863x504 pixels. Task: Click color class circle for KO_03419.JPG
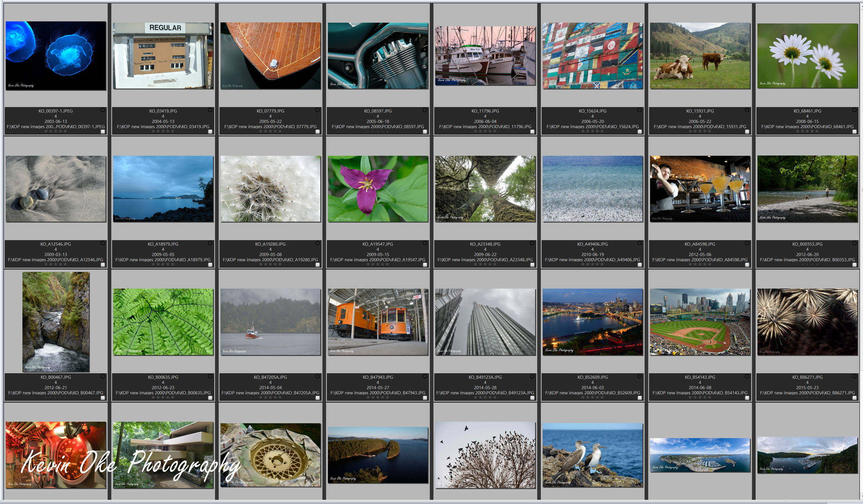point(210,110)
